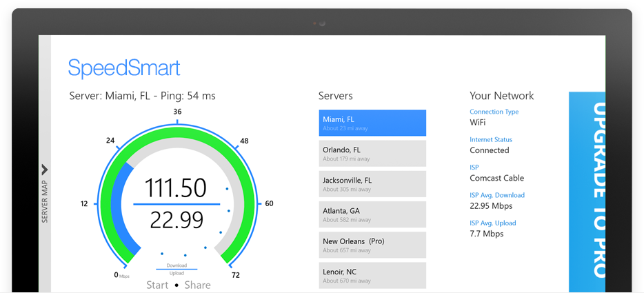Pick the Atlanta, GA server
Screen dimensions: 644x293
[x=372, y=214]
